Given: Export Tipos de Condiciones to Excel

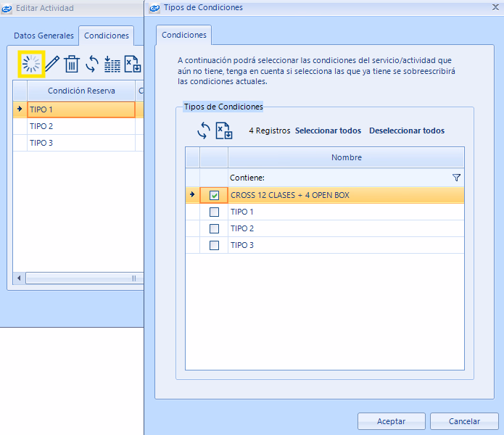Looking at the screenshot, I should (x=224, y=130).
